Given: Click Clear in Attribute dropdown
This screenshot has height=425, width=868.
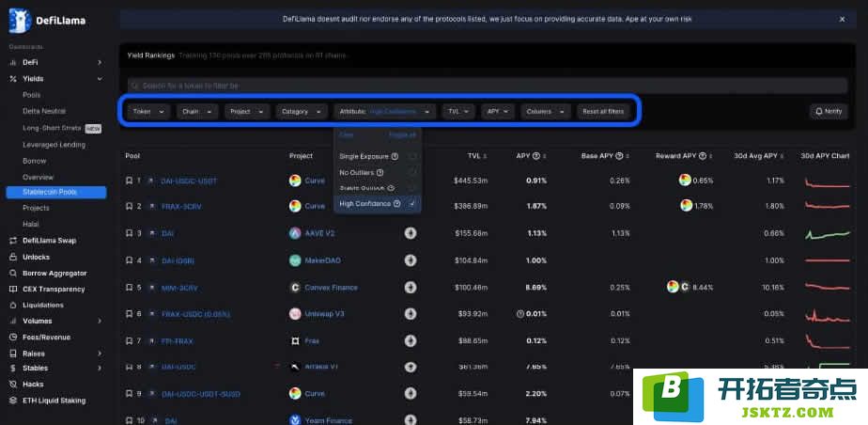Looking at the screenshot, I should 346,134.
